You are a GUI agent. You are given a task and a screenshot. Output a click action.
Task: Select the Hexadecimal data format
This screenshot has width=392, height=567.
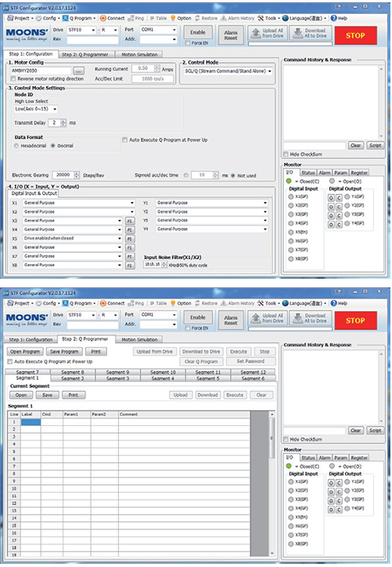point(16,146)
